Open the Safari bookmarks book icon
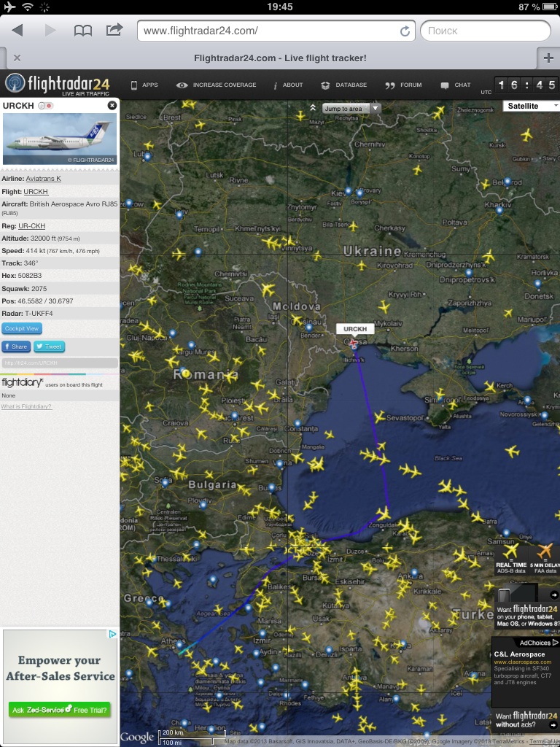This screenshot has width=560, height=747. pos(83,31)
